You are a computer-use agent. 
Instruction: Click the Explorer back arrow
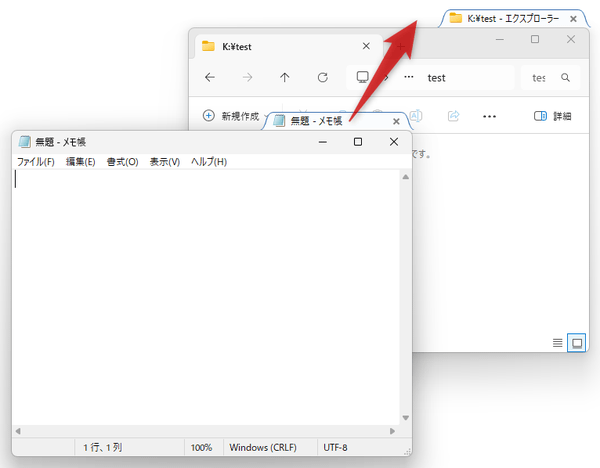209,78
